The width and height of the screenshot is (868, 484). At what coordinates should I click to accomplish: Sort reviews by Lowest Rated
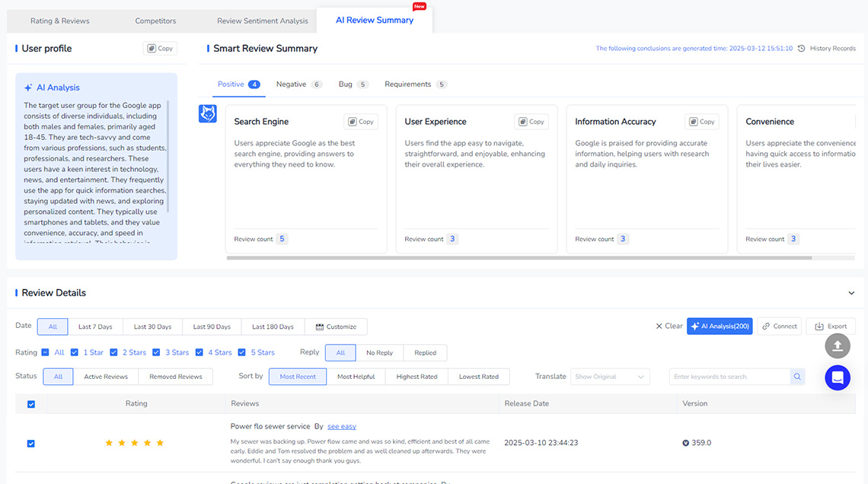(x=479, y=377)
